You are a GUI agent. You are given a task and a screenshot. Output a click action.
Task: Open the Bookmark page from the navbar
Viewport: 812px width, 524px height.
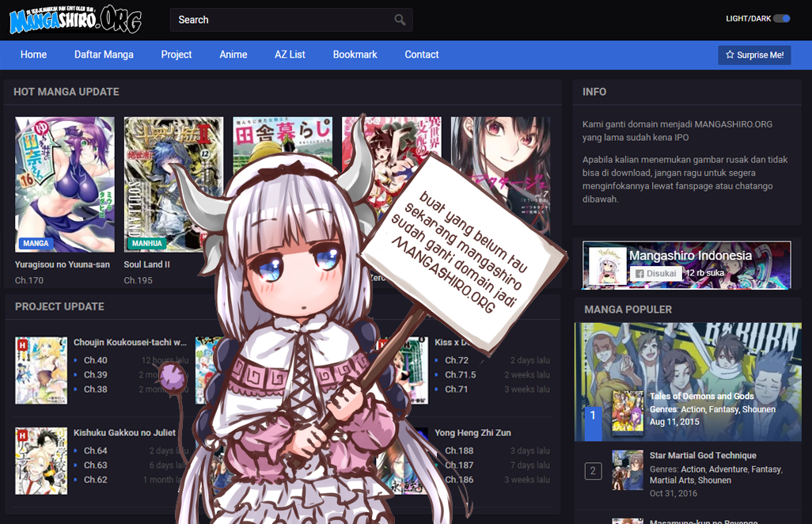click(x=355, y=55)
